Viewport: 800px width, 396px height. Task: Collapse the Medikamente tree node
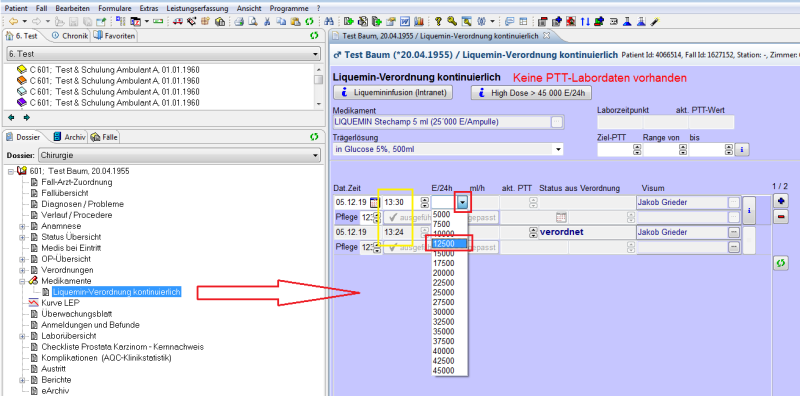click(22, 281)
